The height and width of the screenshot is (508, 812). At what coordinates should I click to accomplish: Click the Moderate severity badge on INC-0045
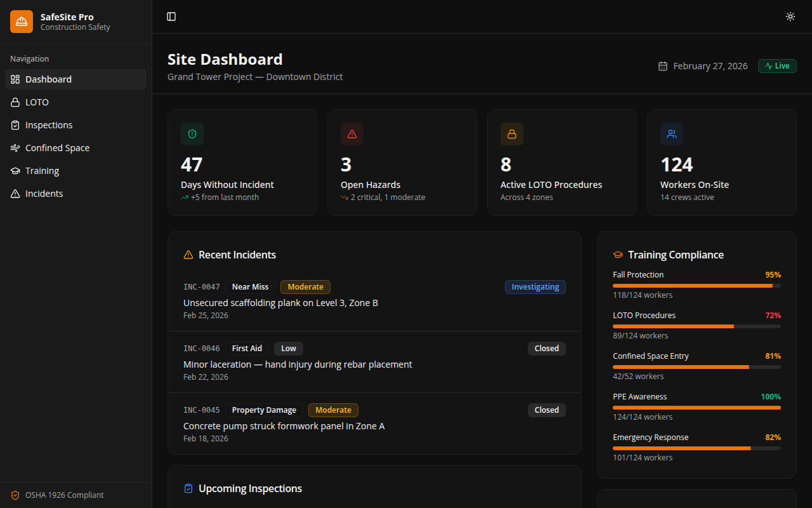(x=333, y=410)
